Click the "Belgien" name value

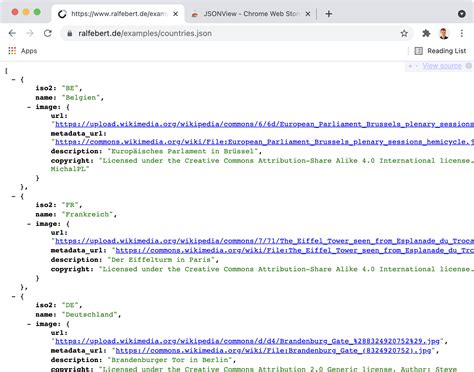pyautogui.click(x=81, y=98)
